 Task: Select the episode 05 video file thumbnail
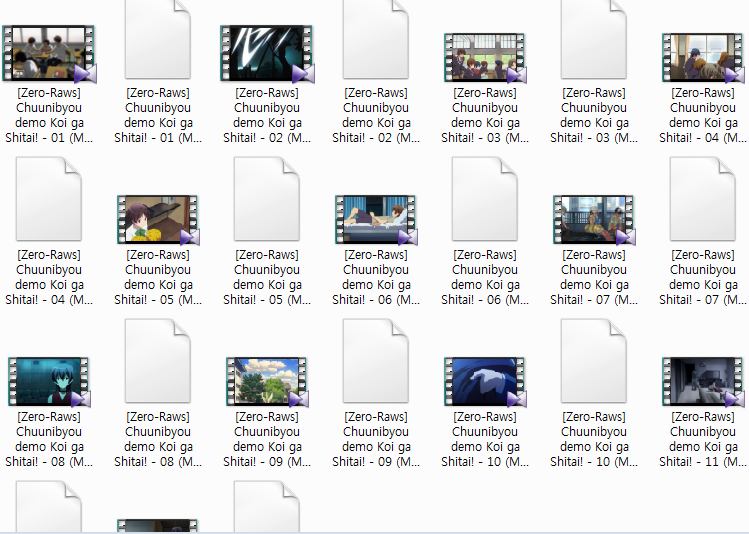pos(158,219)
